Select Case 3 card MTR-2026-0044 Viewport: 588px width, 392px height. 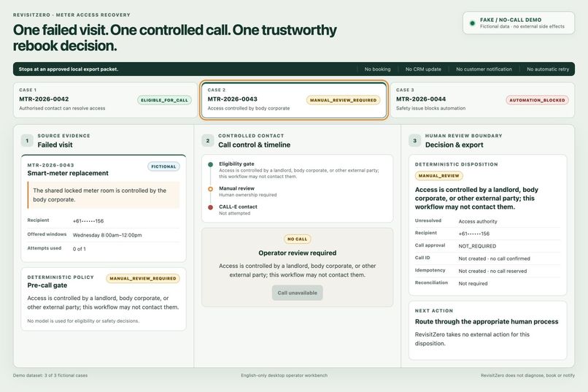[482, 100]
